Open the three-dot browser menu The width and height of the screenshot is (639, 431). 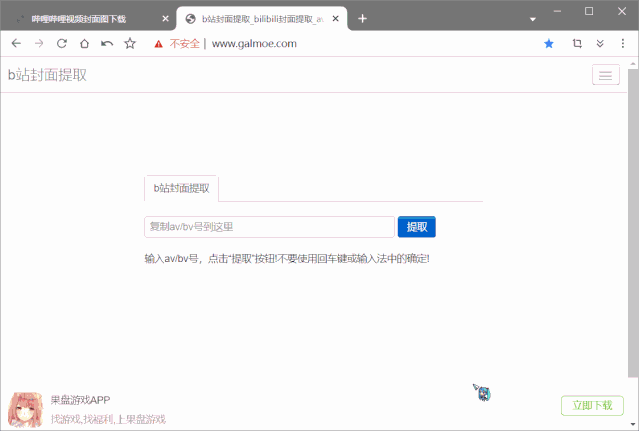[x=623, y=43]
